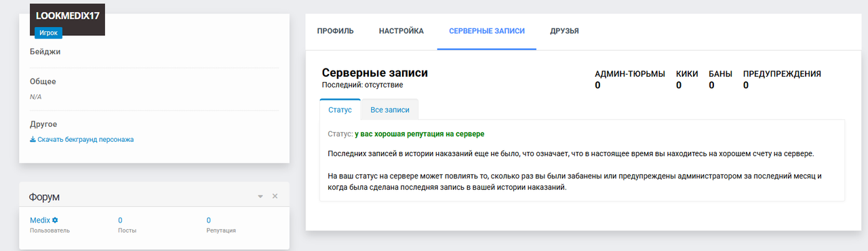Click the ПРЕДУПРЕЖДЕНИЯ counter

pyautogui.click(x=782, y=79)
